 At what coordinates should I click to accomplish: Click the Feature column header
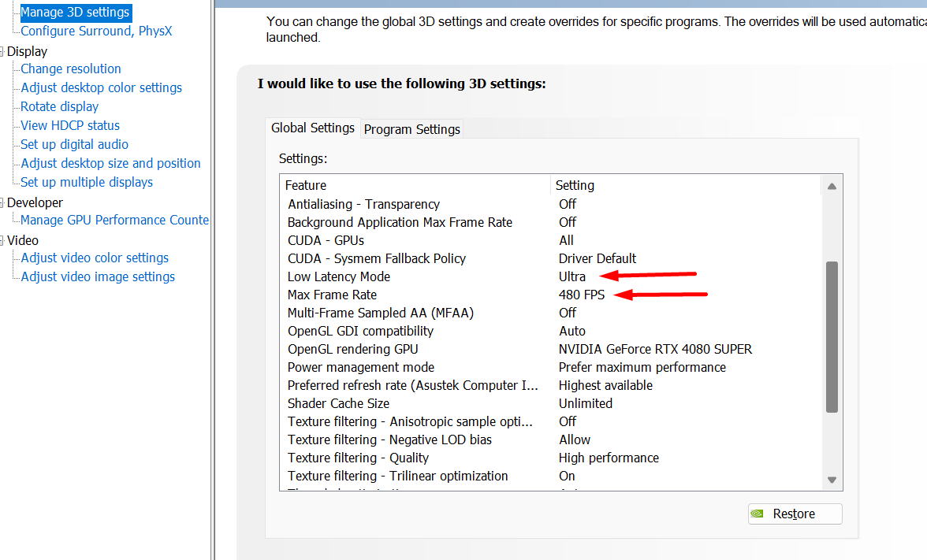415,186
